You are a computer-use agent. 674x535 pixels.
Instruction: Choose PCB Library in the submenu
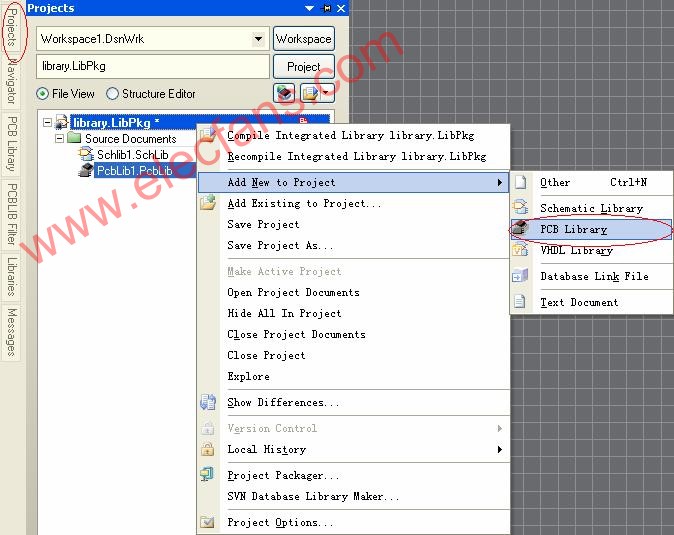coord(591,229)
